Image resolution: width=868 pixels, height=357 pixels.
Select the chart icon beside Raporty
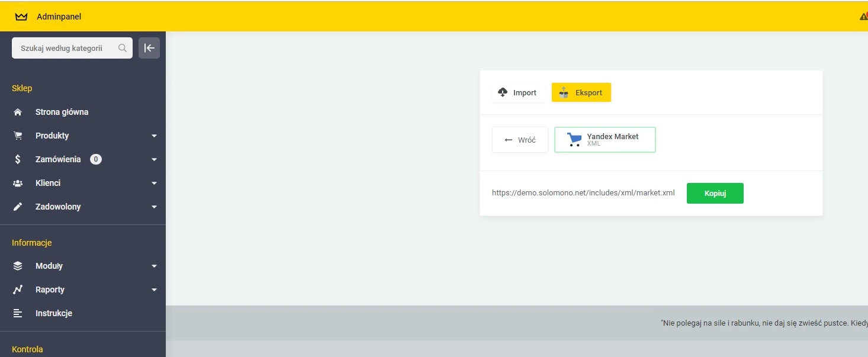click(17, 289)
